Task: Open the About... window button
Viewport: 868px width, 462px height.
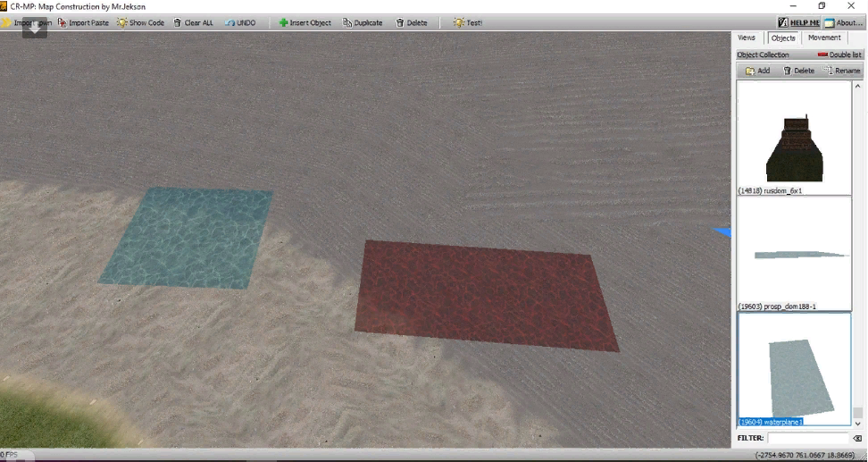Action: (844, 22)
